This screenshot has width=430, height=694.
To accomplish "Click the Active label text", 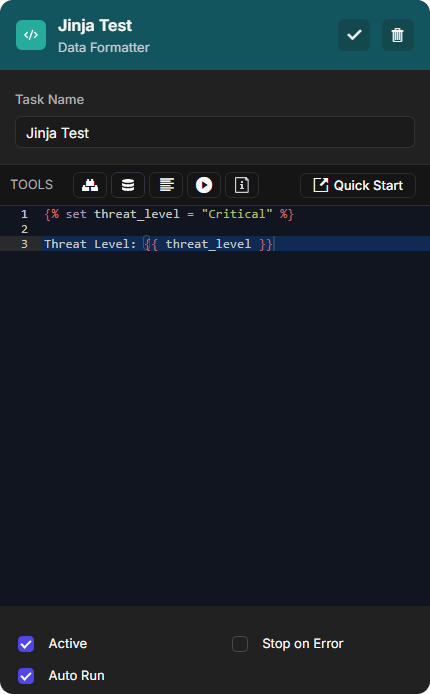I will click(x=68, y=644).
